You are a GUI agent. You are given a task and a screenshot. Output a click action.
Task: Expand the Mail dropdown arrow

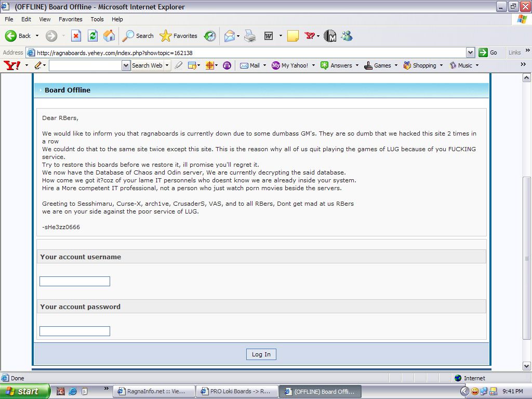click(x=264, y=65)
